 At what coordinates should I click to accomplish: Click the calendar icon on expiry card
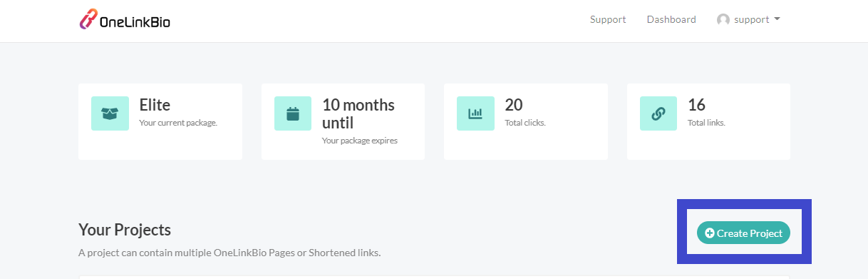(x=293, y=113)
